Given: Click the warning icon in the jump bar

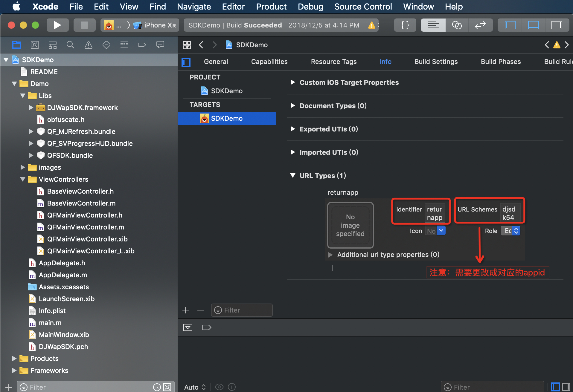Looking at the screenshot, I should pos(557,45).
